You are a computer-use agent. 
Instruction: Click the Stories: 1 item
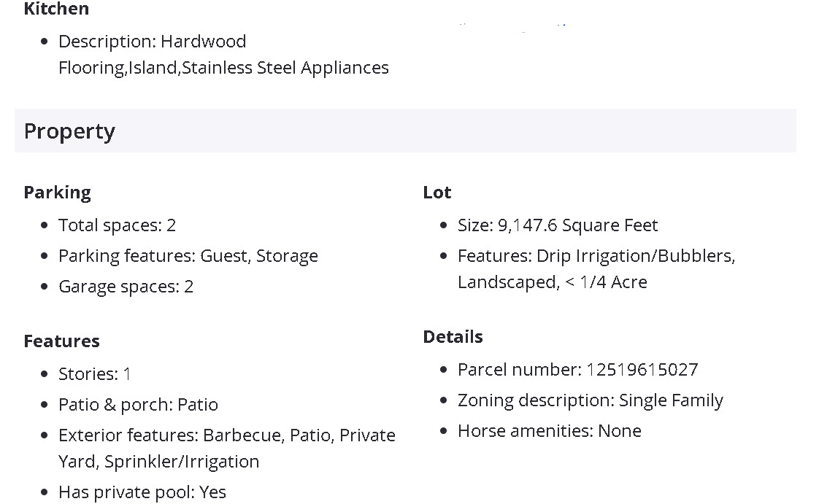[x=94, y=374]
